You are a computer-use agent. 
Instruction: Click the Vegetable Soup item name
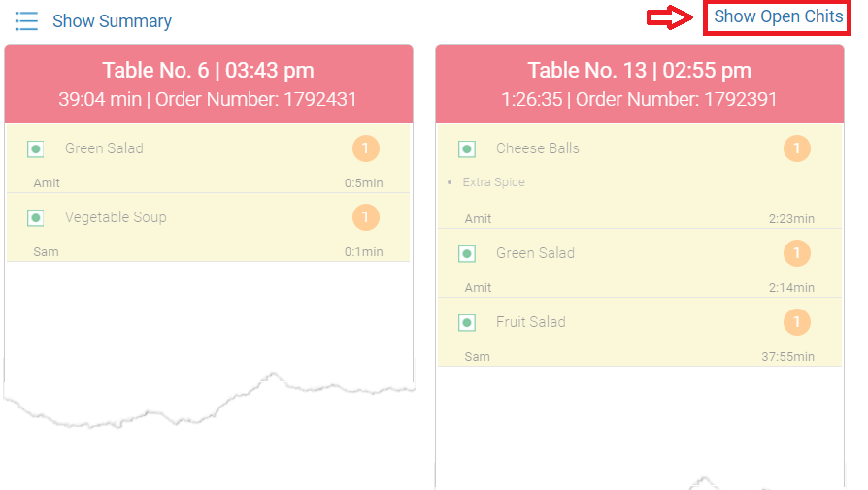pyautogui.click(x=116, y=217)
